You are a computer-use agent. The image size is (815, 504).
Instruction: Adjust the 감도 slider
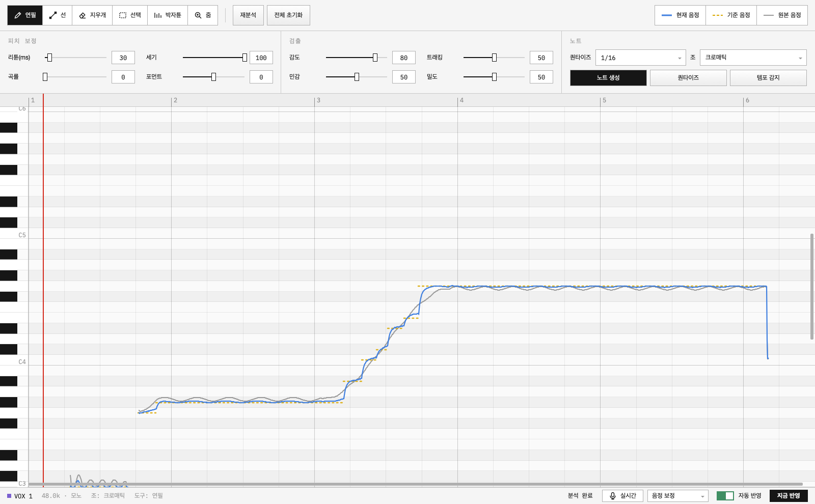click(357, 58)
